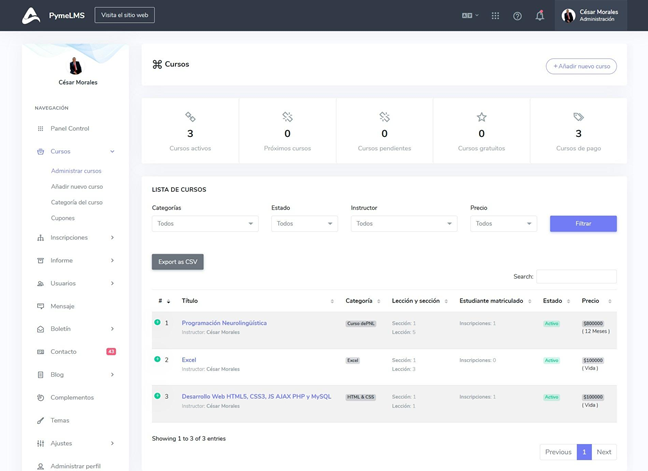Click the Cursos sidebar icon
The width and height of the screenshot is (648, 471).
[x=40, y=152]
